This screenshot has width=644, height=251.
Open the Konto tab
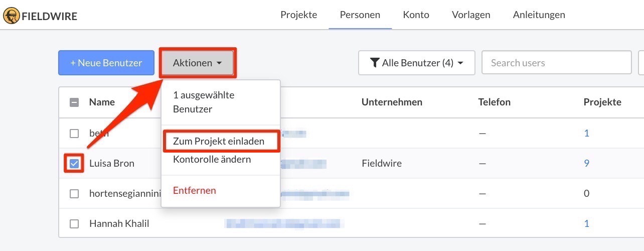(416, 15)
